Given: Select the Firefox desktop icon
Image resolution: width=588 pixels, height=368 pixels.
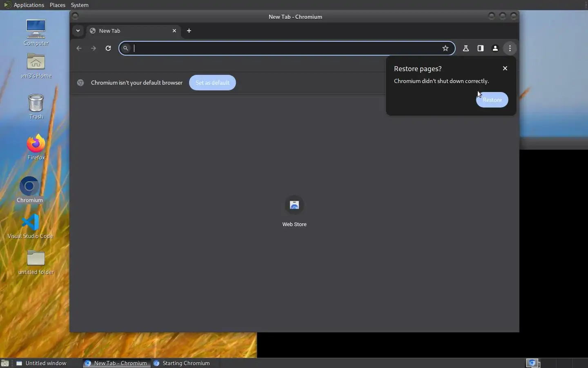Looking at the screenshot, I should pyautogui.click(x=36, y=147).
